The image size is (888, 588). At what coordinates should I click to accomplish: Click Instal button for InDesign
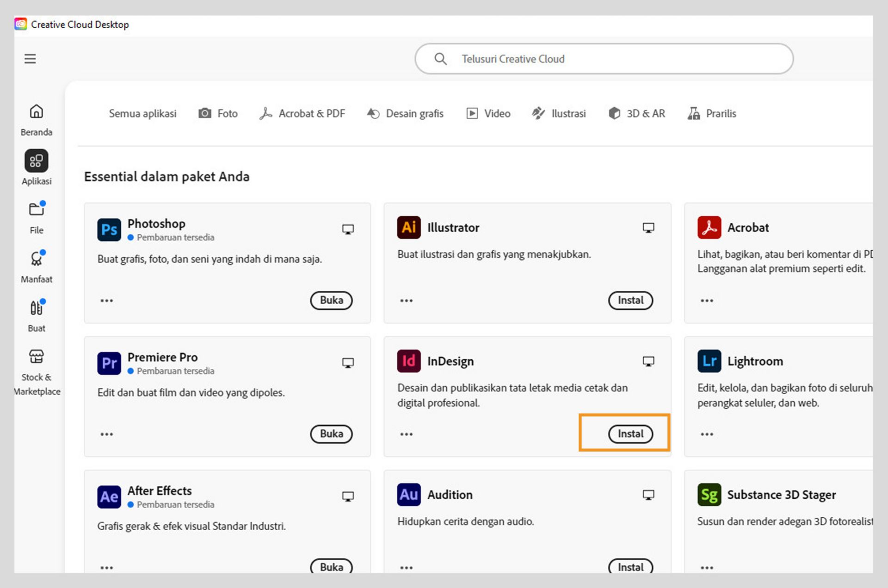[630, 434]
